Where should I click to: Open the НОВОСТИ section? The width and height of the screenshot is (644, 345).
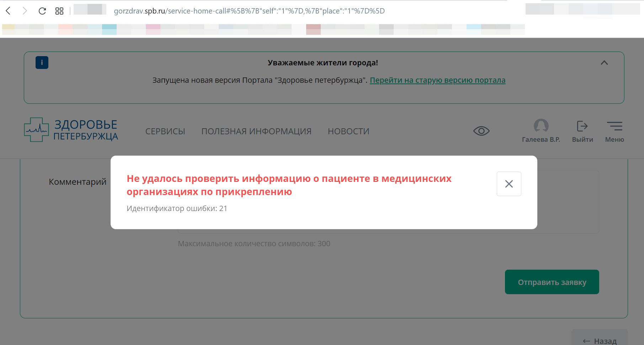pos(348,131)
